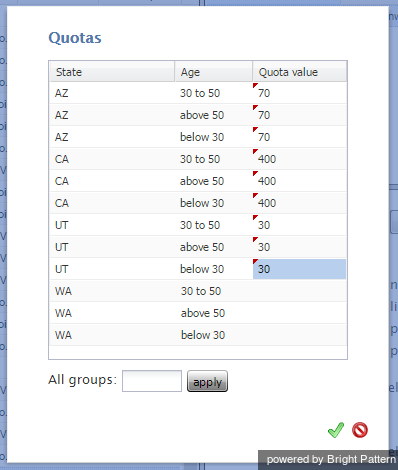Cancel the dialog with the red prohibition icon
Image resolution: width=398 pixels, height=470 pixels.
pos(360,430)
